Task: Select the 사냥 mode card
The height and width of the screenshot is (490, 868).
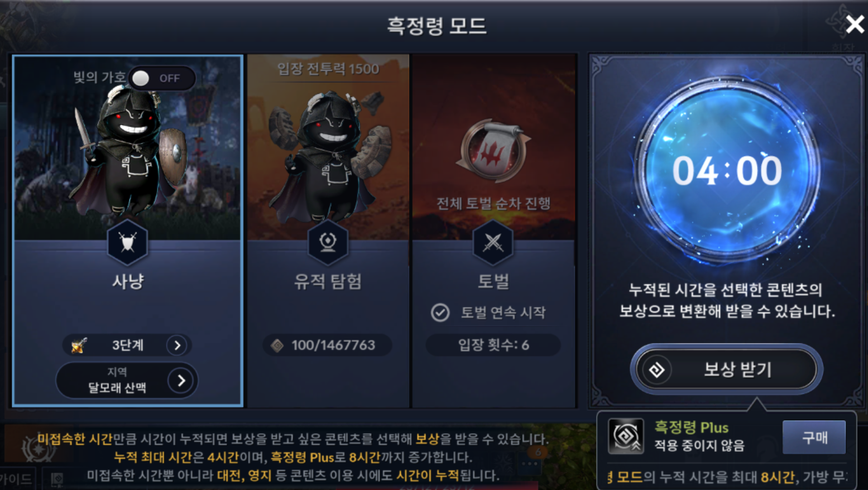Action: tap(128, 230)
